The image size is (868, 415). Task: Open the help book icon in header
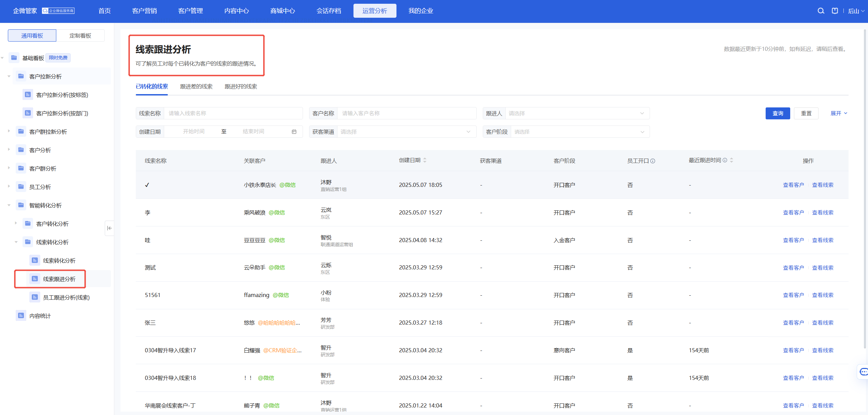[x=835, y=11]
